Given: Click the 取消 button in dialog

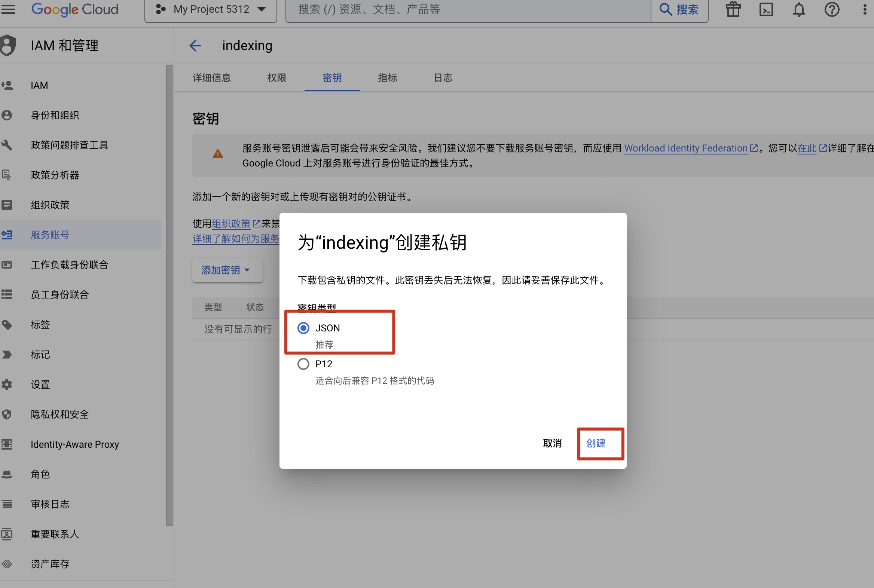Looking at the screenshot, I should (x=552, y=443).
